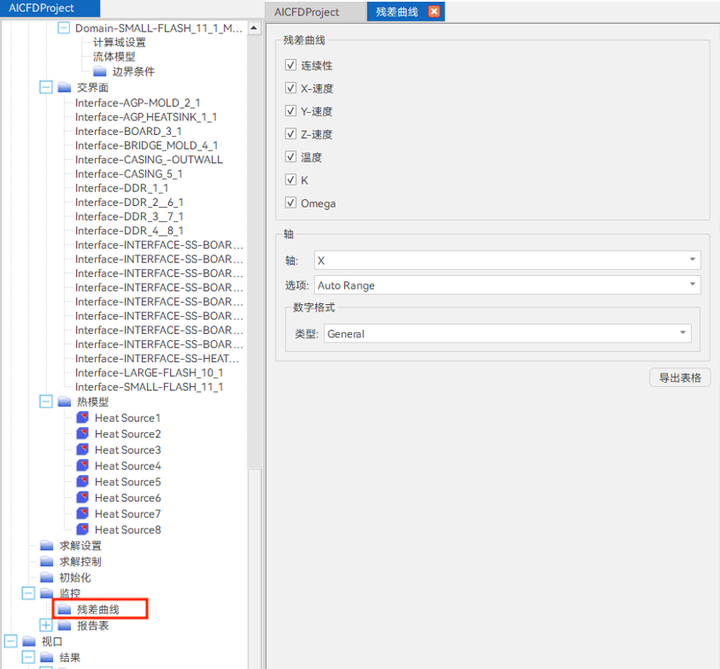Click the tree scrollbar up arrow
The width and height of the screenshot is (720, 669).
tap(254, 28)
